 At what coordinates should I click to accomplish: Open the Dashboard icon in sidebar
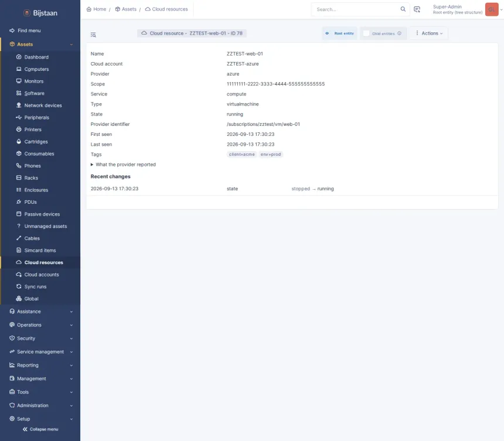(x=19, y=57)
